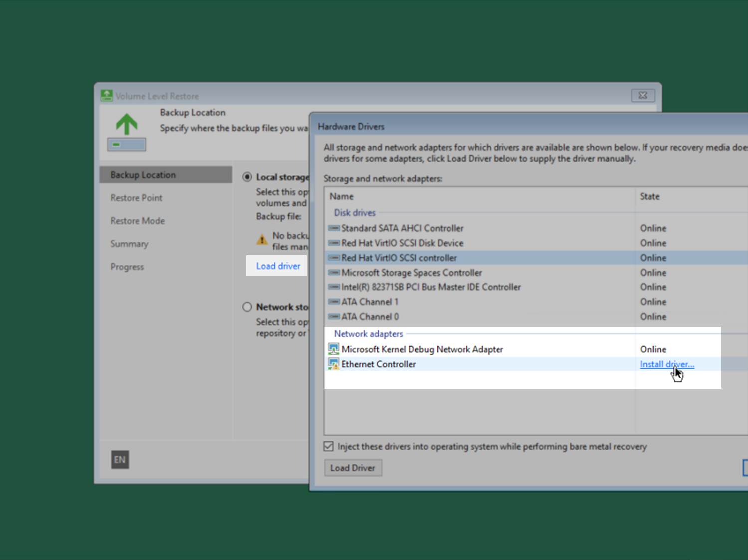Select the Local storage radio button

pyautogui.click(x=247, y=177)
